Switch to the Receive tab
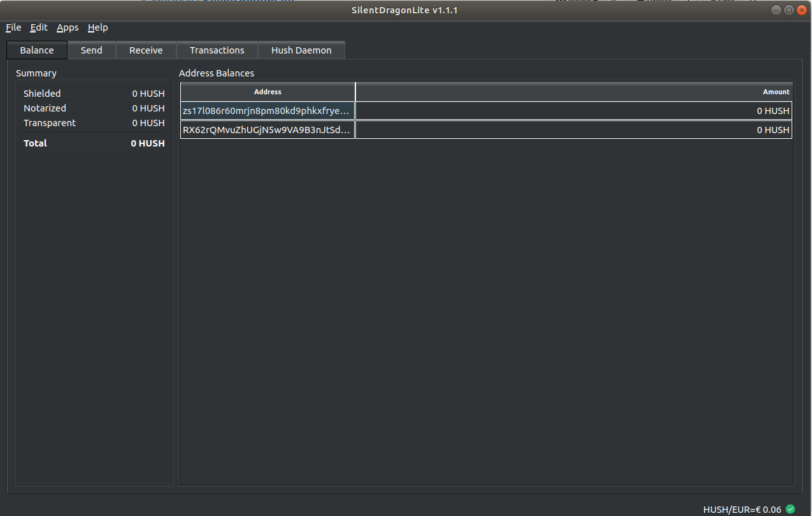Image resolution: width=812 pixels, height=516 pixels. 146,50
